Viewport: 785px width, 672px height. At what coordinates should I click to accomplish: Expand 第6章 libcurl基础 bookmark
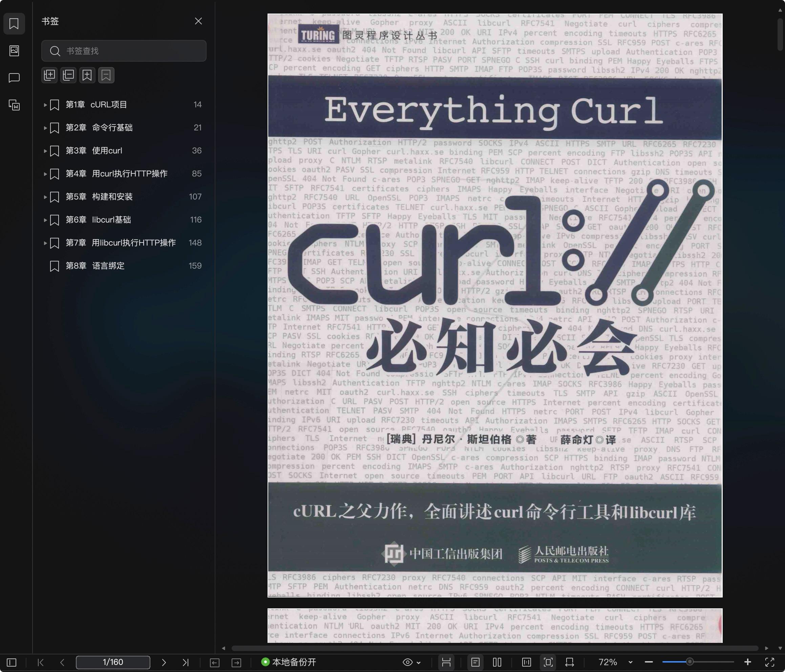coord(45,220)
